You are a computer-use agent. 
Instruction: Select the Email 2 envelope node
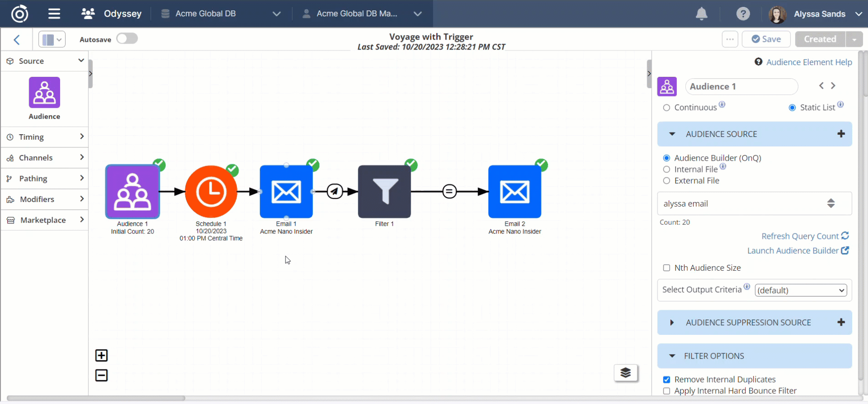514,192
